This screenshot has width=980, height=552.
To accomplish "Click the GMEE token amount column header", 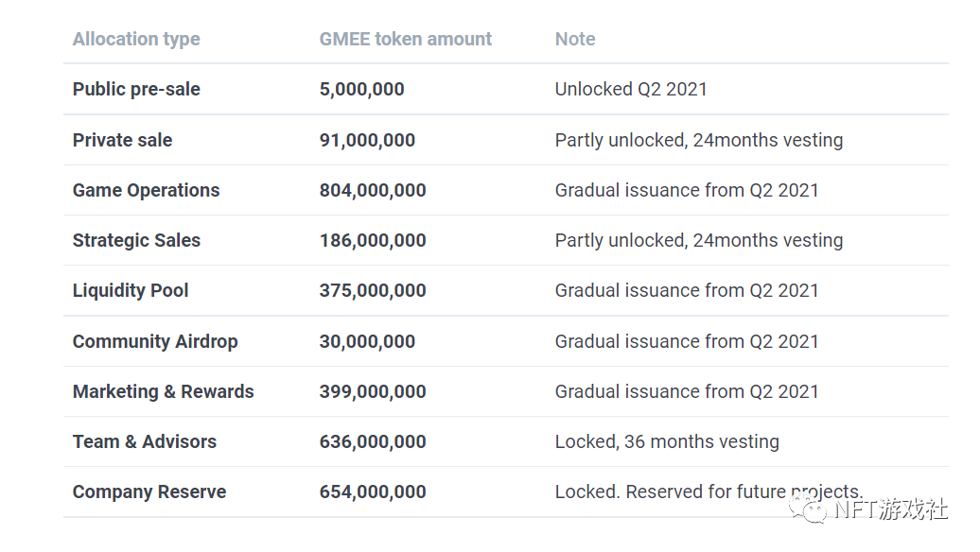I will click(x=406, y=40).
